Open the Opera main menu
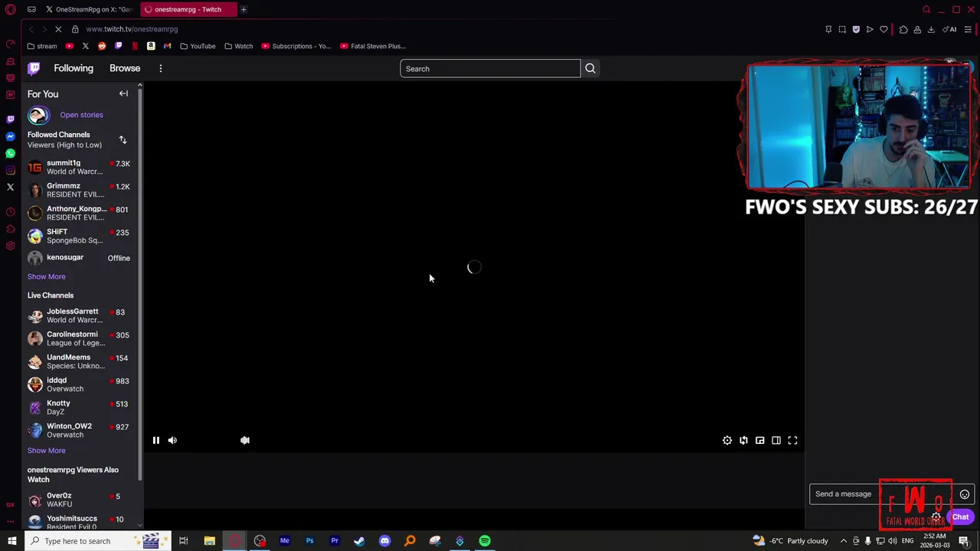 10,9
